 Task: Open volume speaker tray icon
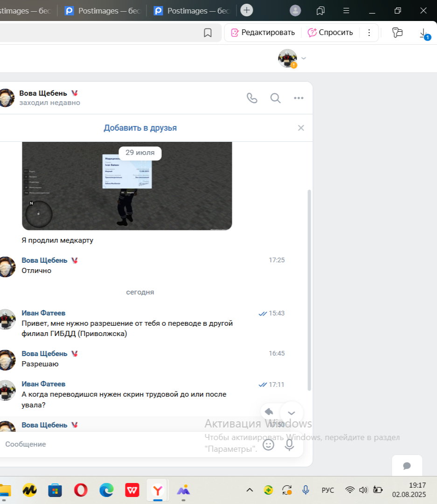tap(363, 490)
